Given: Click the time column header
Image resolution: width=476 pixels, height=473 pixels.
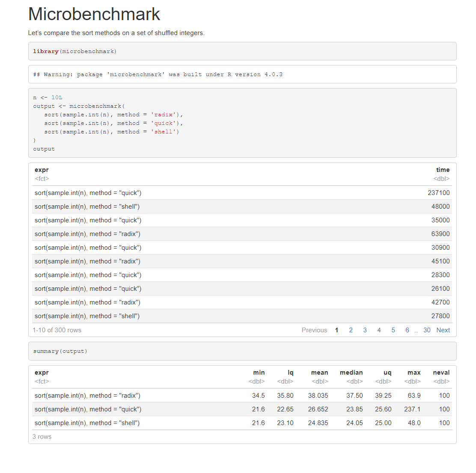Looking at the screenshot, I should tap(443, 170).
